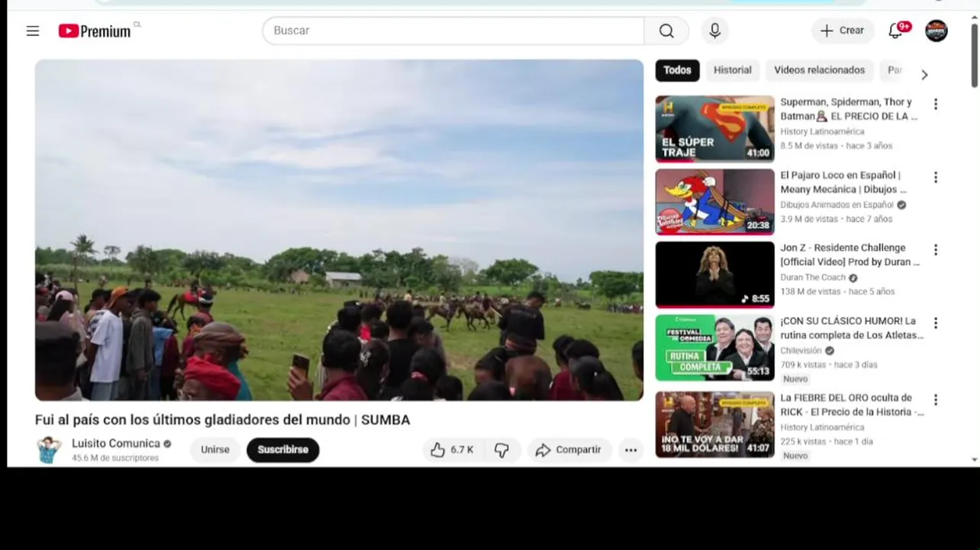Like the video with thumbs up
Screen dimensions: 980x550
click(452, 450)
